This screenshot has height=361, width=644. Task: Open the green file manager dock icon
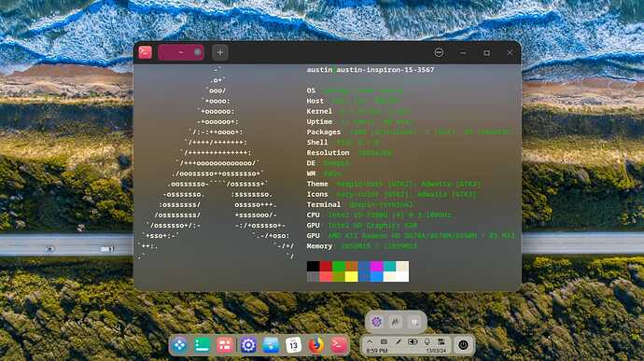203,345
